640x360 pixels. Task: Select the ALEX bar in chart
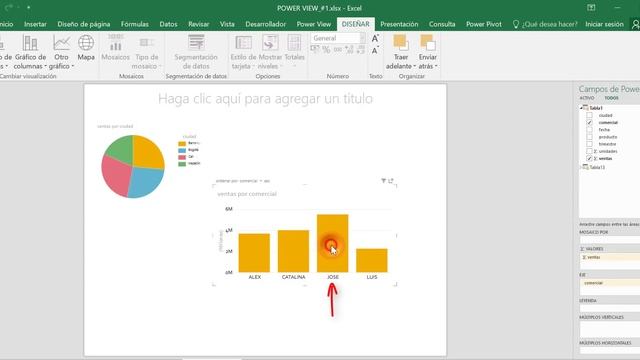point(254,253)
